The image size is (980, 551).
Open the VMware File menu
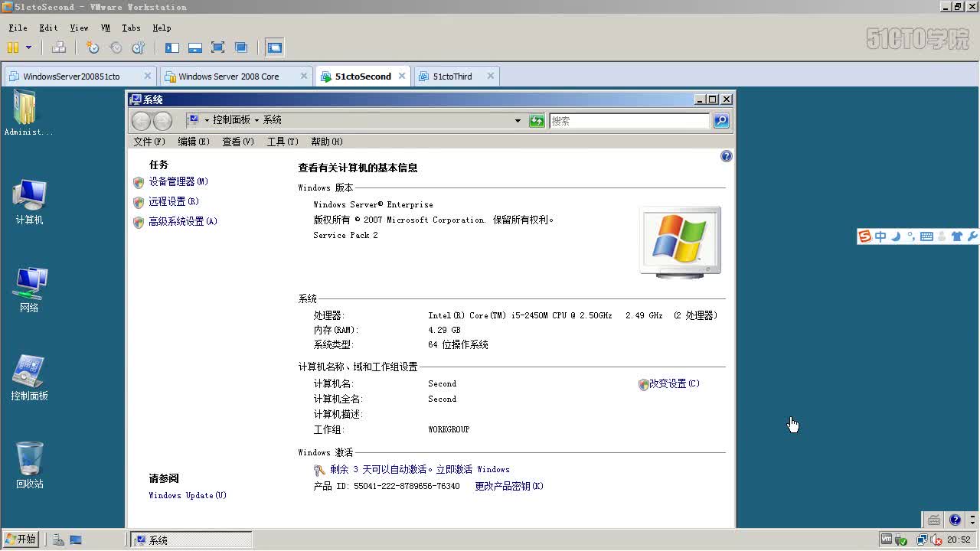18,28
